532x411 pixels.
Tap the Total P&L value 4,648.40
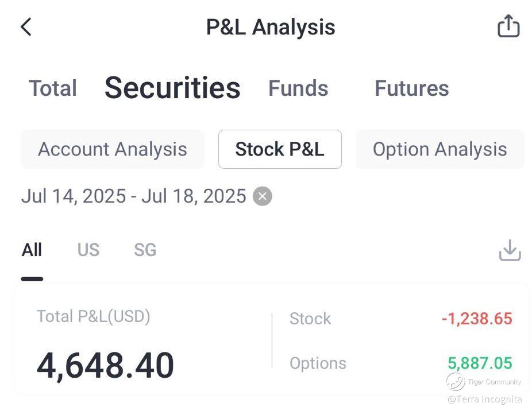coord(105,366)
